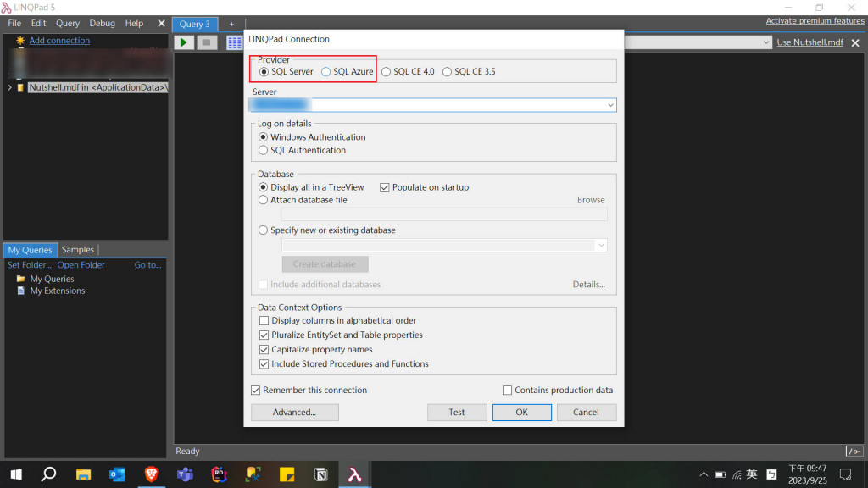Select the SQL CE 3.5 provider
The height and width of the screenshot is (488, 868).
[469, 72]
